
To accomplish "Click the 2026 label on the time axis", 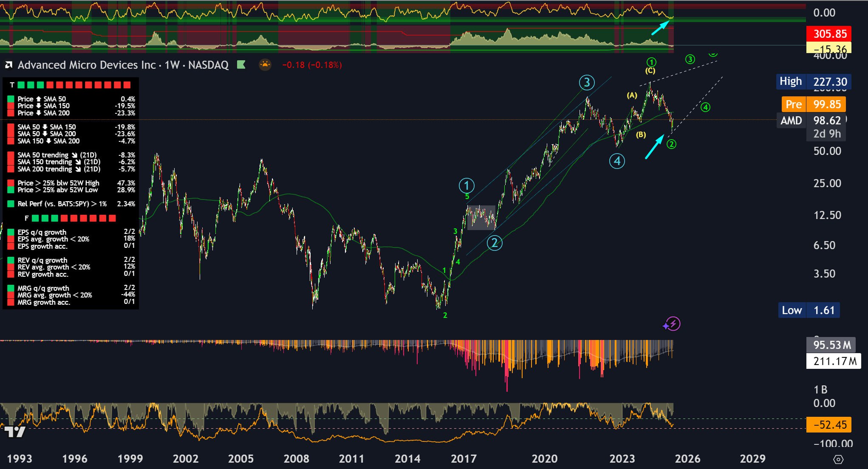I will (x=687, y=459).
